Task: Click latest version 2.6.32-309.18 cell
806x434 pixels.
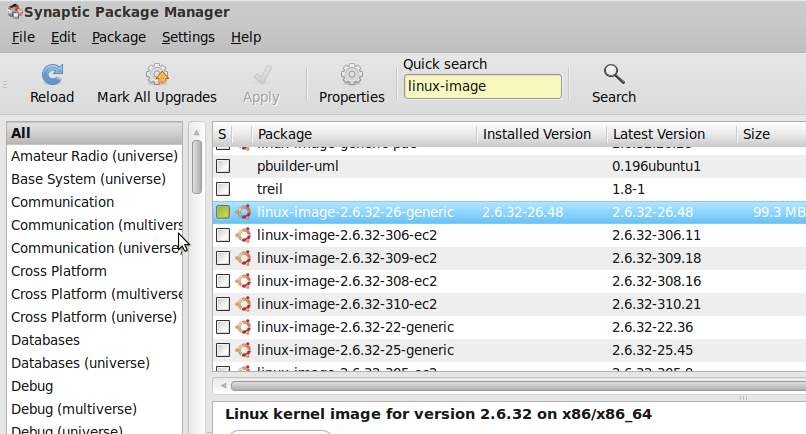Action: coord(656,258)
